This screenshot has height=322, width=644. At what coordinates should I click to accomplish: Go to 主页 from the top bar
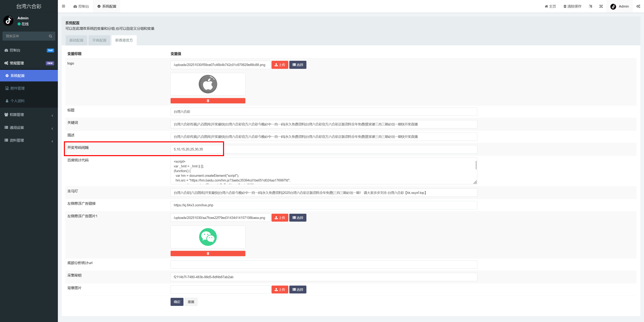(550, 6)
